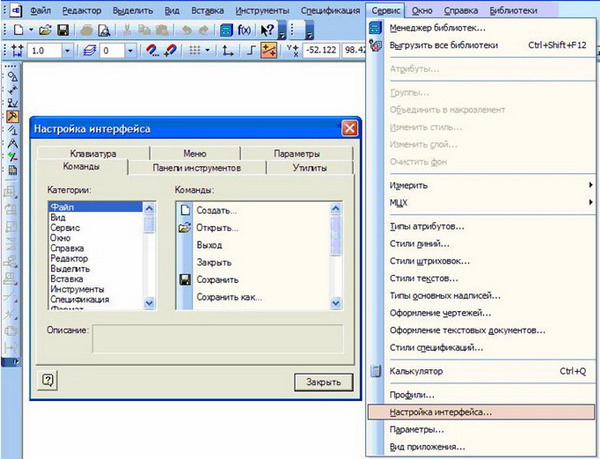Click the help question mark button in the dialog

47,381
